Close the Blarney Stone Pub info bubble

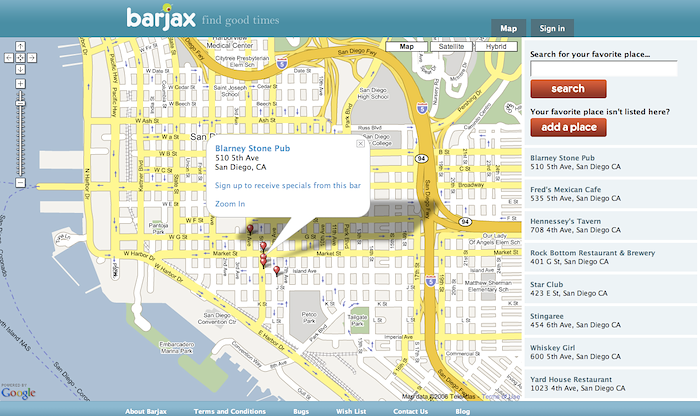360,143
